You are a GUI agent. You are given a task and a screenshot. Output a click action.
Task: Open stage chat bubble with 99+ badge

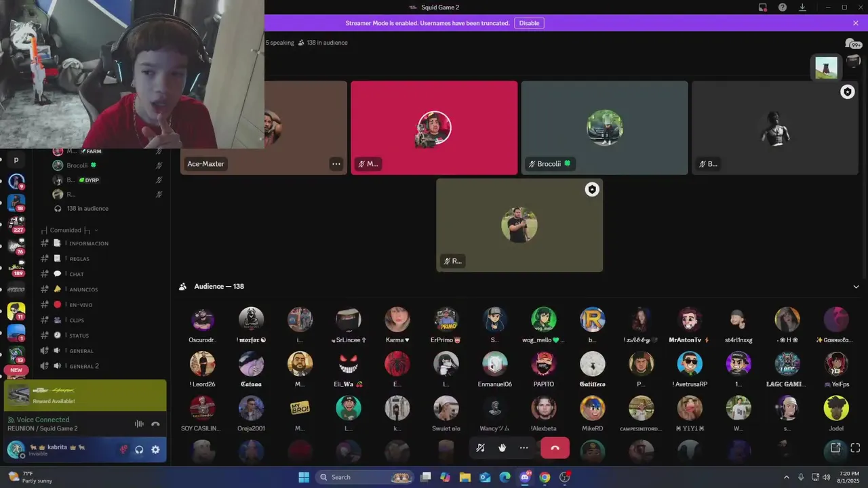852,43
